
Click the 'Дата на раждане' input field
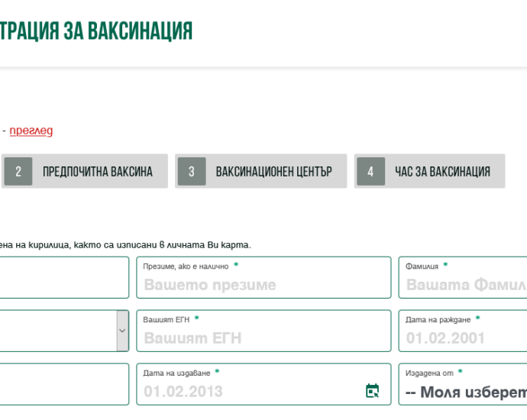(463, 331)
